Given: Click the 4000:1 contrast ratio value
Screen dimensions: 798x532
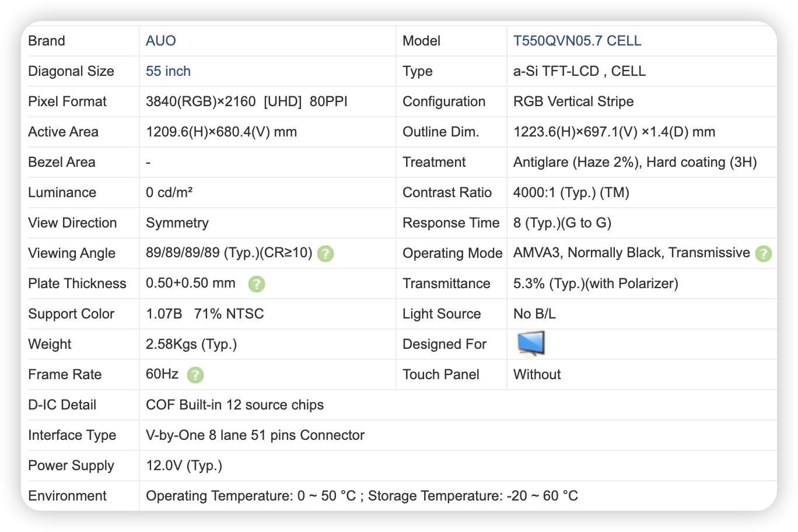Looking at the screenshot, I should 571,192.
